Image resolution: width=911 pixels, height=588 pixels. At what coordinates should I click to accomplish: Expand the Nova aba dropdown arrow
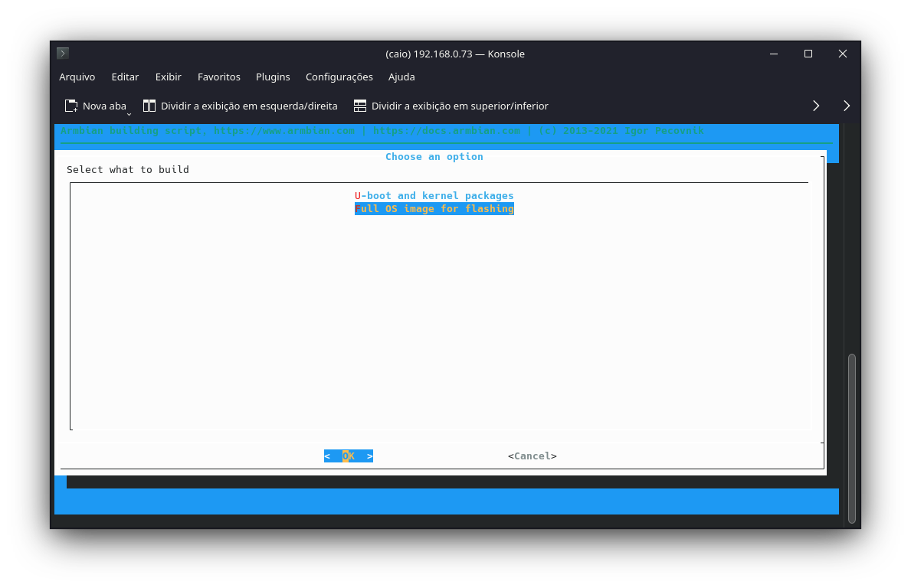point(129,114)
